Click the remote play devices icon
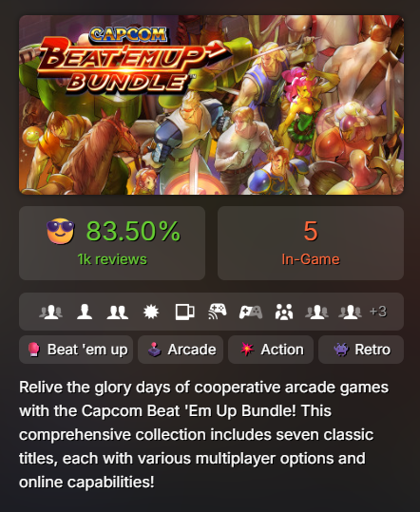The image size is (420, 512). (x=185, y=312)
